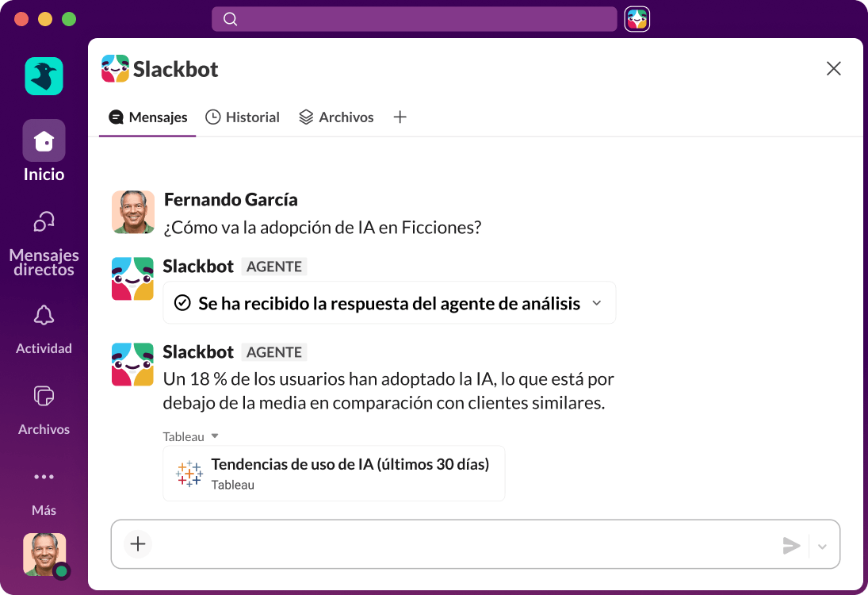This screenshot has height=595, width=868.
Task: Click Fernando García's profile picture
Action: coord(133,212)
